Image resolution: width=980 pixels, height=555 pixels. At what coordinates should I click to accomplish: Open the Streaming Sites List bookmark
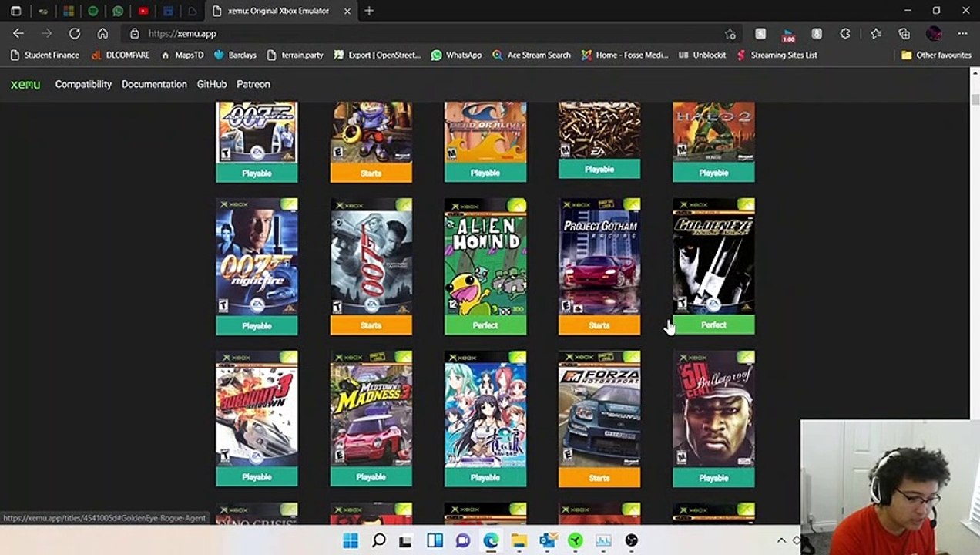(x=777, y=55)
